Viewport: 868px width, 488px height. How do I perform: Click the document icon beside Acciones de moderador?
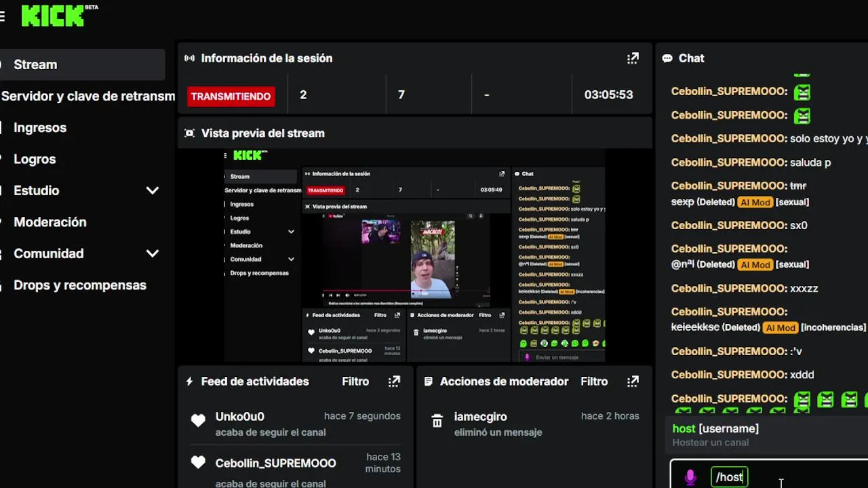[x=428, y=382]
